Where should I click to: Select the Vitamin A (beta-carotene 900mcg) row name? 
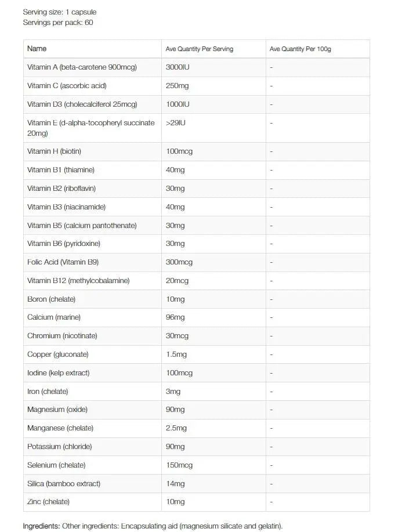pyautogui.click(x=82, y=67)
